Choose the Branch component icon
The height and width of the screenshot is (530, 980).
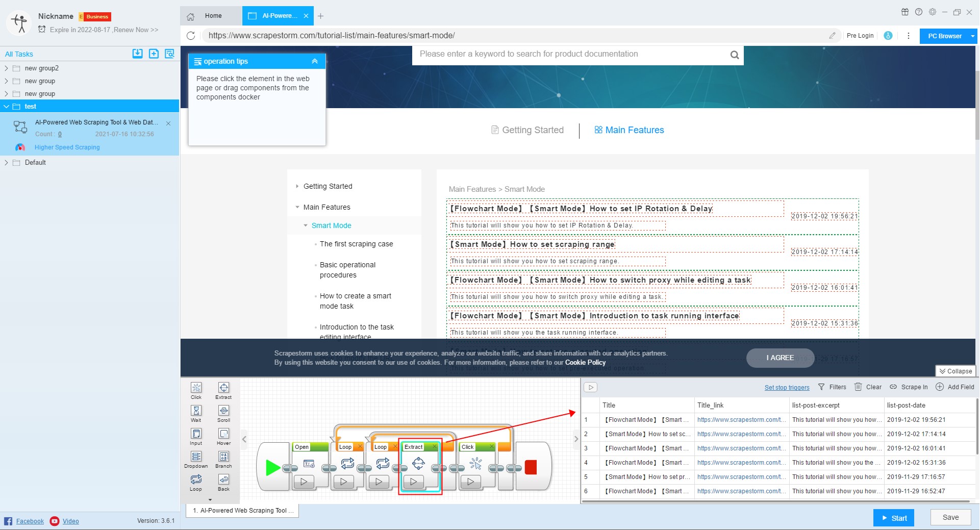pos(223,457)
